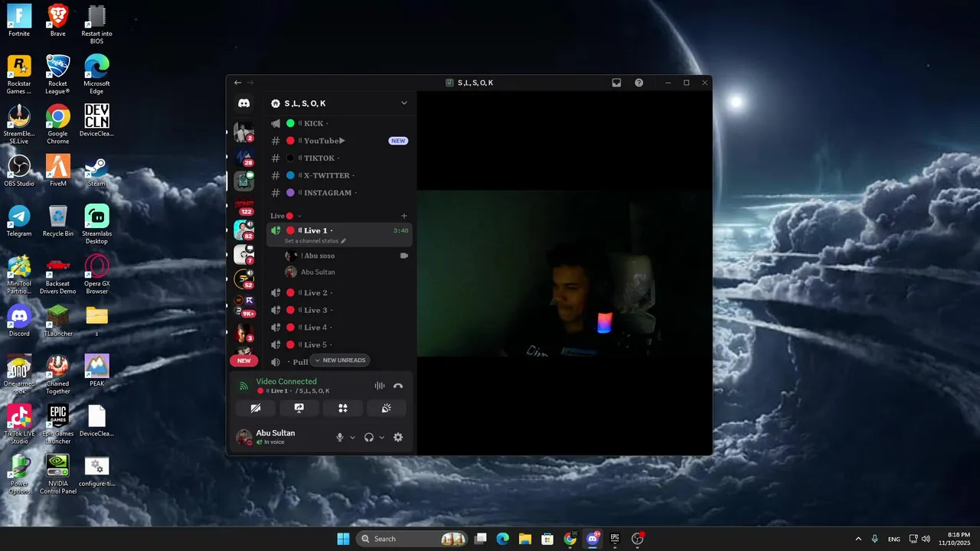The image size is (980, 551).
Task: Open the Discord help icon
Action: pos(639,83)
